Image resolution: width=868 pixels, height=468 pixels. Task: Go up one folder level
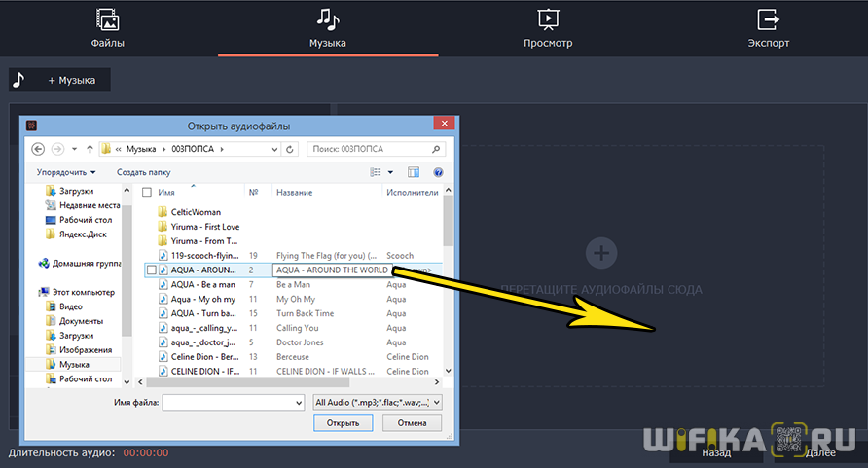[90, 149]
